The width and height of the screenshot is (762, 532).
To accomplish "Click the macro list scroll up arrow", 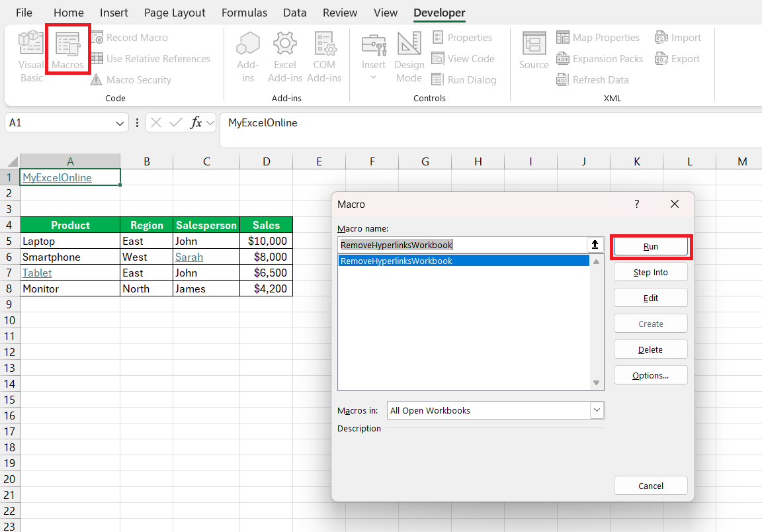I will (x=596, y=261).
